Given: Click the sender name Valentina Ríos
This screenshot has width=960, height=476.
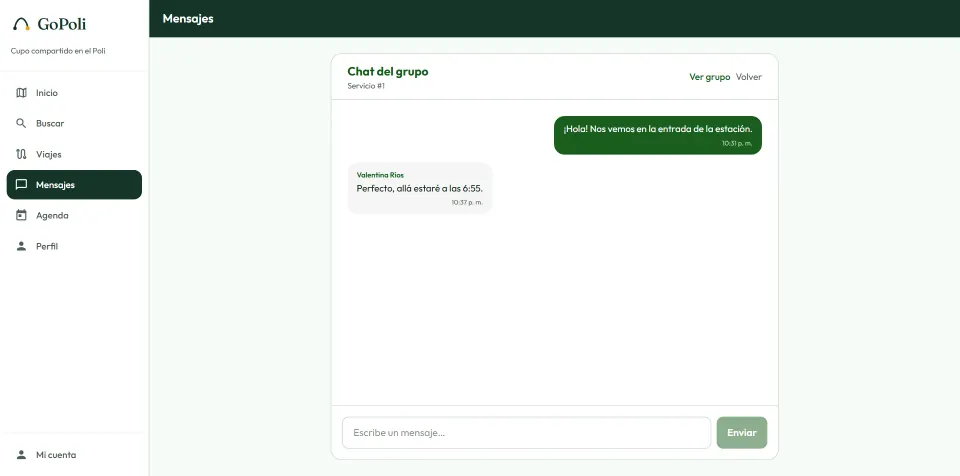Looking at the screenshot, I should tap(380, 175).
